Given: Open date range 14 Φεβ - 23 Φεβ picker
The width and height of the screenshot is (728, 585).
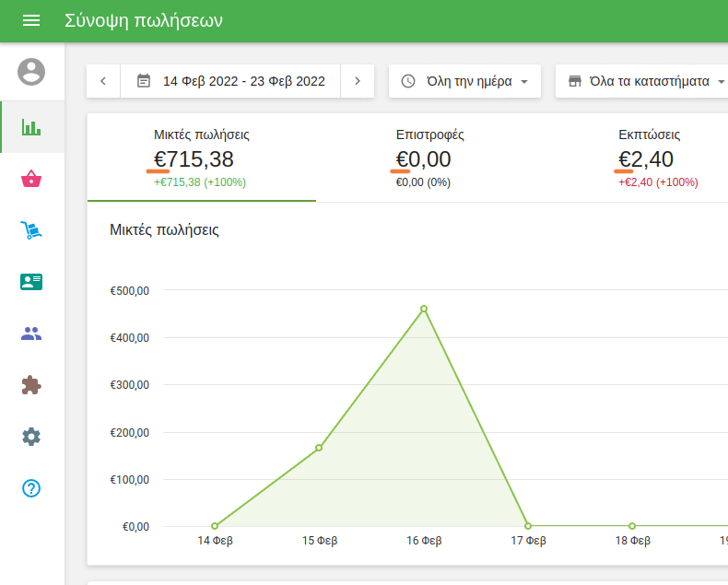Looking at the screenshot, I should pyautogui.click(x=231, y=81).
